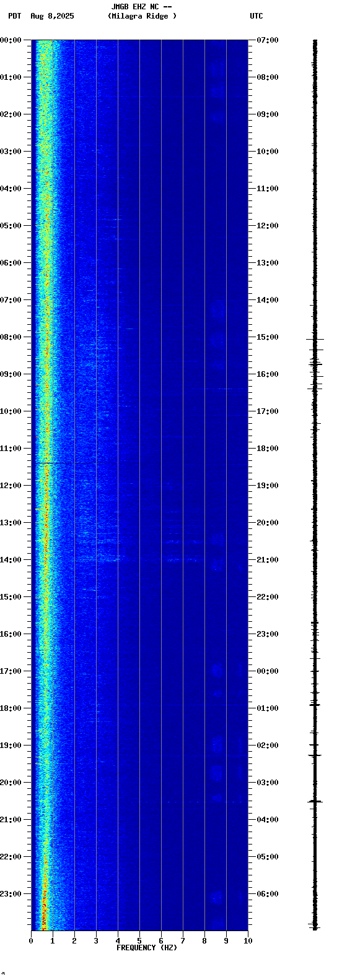
Task: Click the PDT time label '12:00'
Action: point(11,486)
